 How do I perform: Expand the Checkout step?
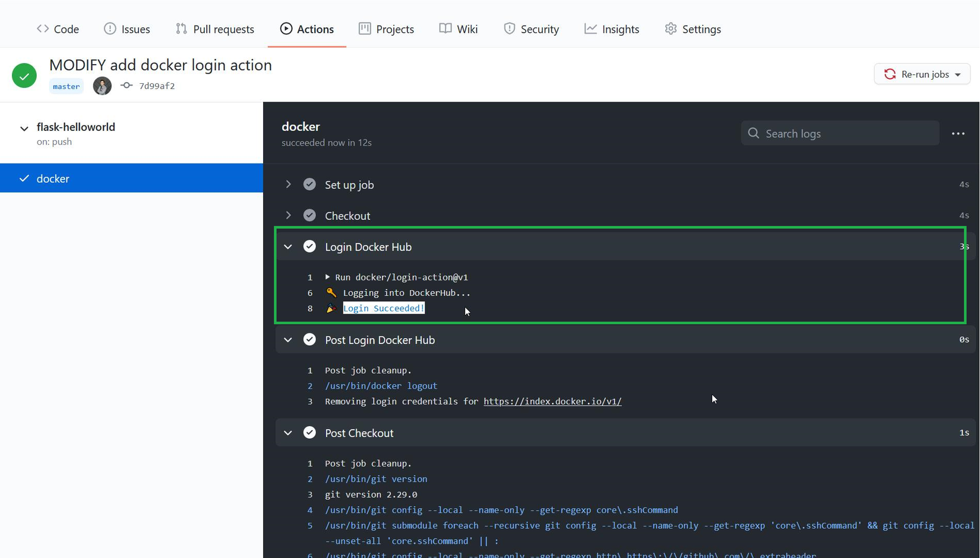click(x=288, y=216)
